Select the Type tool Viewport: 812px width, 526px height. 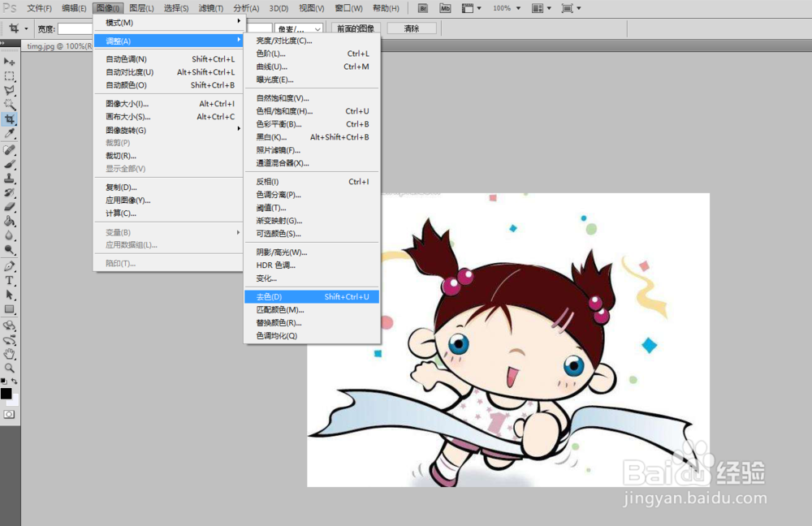(9, 281)
